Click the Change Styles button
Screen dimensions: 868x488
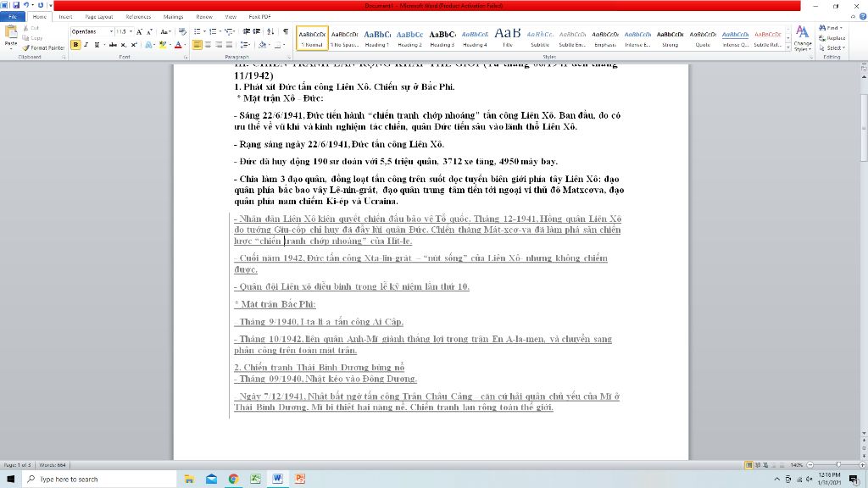[x=802, y=38]
